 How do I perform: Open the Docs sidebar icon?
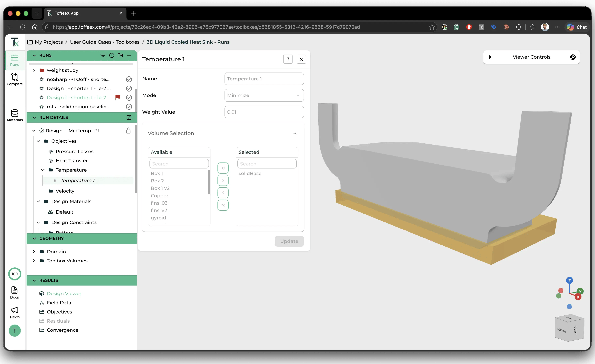pyautogui.click(x=15, y=293)
